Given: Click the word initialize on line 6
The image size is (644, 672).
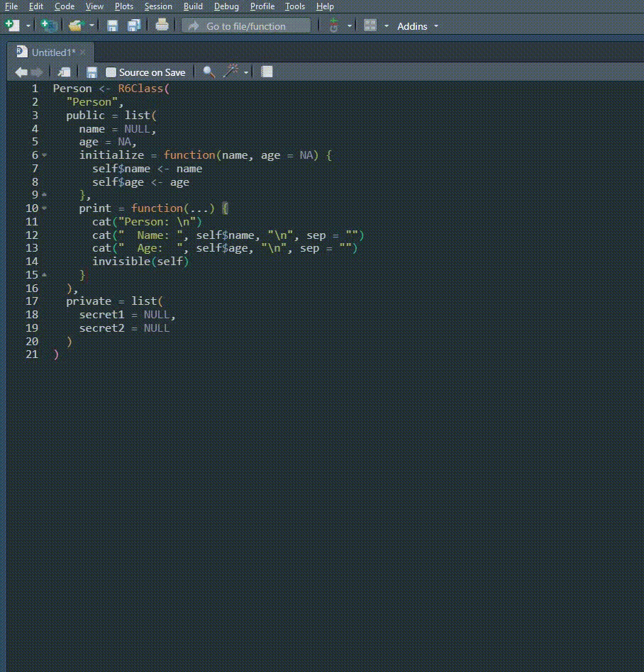Looking at the screenshot, I should coord(111,155).
